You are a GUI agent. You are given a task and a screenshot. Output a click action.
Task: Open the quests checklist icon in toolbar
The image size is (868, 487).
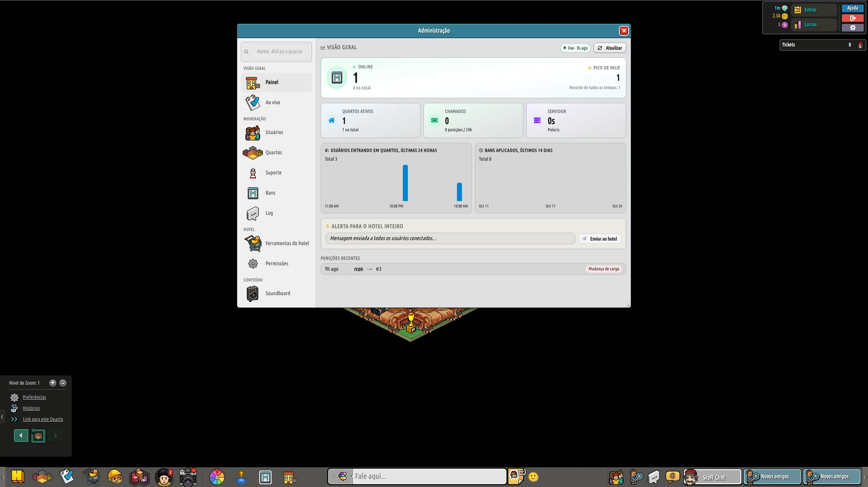point(67,476)
